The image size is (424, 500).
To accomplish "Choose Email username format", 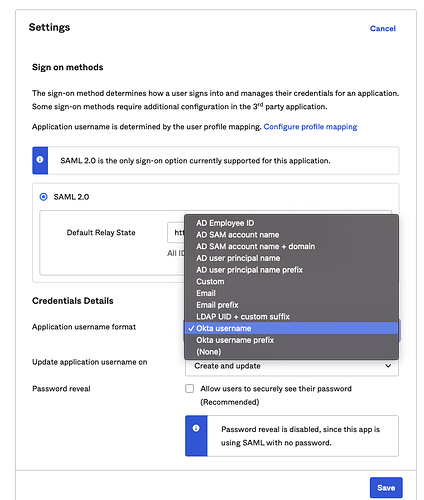I will click(291, 293).
